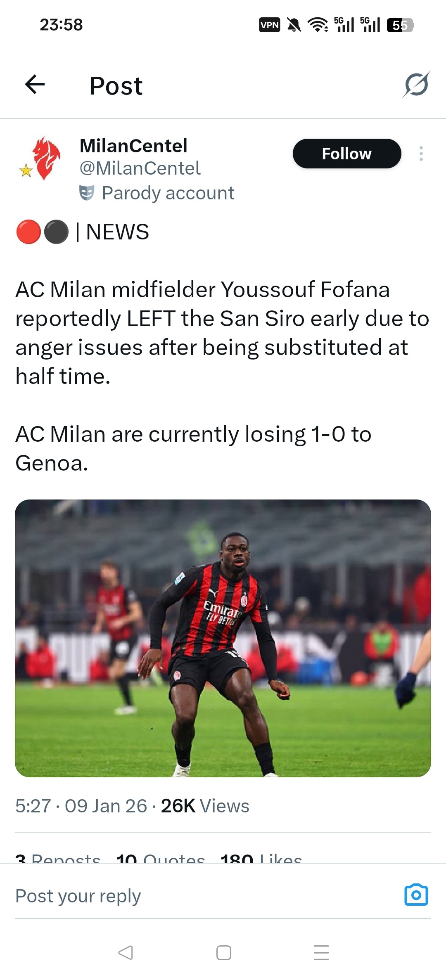Tap the battery level indicator
The image size is (446, 980).
[x=400, y=25]
